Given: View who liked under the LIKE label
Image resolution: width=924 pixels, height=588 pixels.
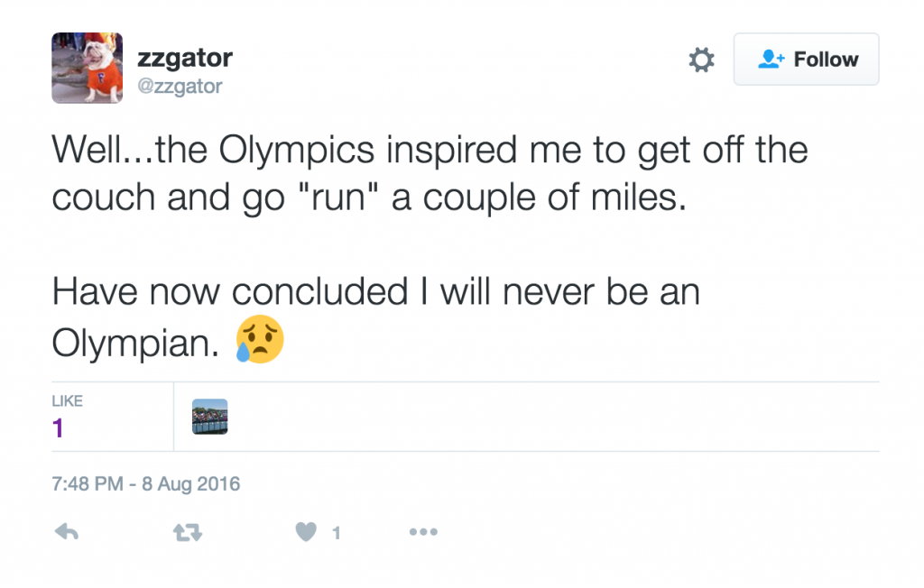Looking at the screenshot, I should [68, 400].
